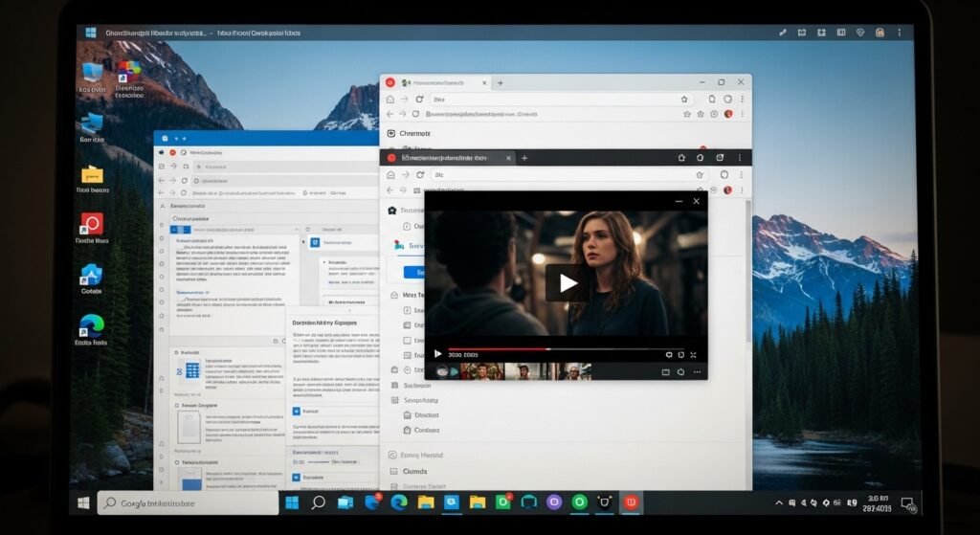The image size is (980, 535).
Task: Bookmark page with star in back browser address bar
Action: (684, 99)
